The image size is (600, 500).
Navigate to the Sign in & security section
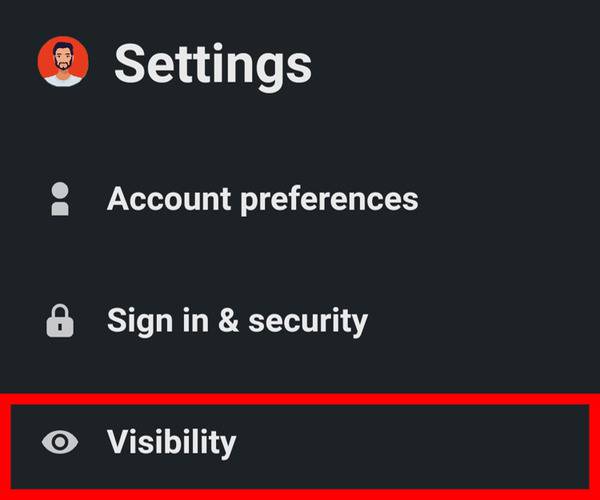[x=237, y=321]
